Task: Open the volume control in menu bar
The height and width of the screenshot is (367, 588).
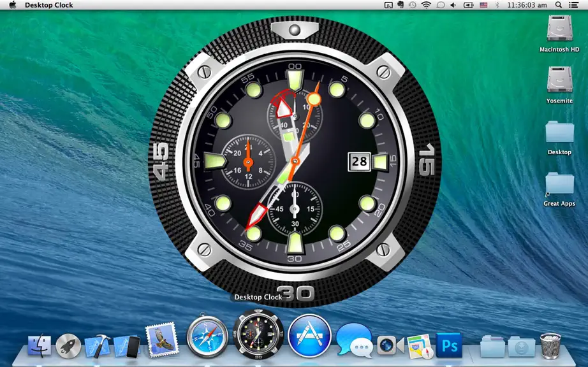Action: (453, 5)
